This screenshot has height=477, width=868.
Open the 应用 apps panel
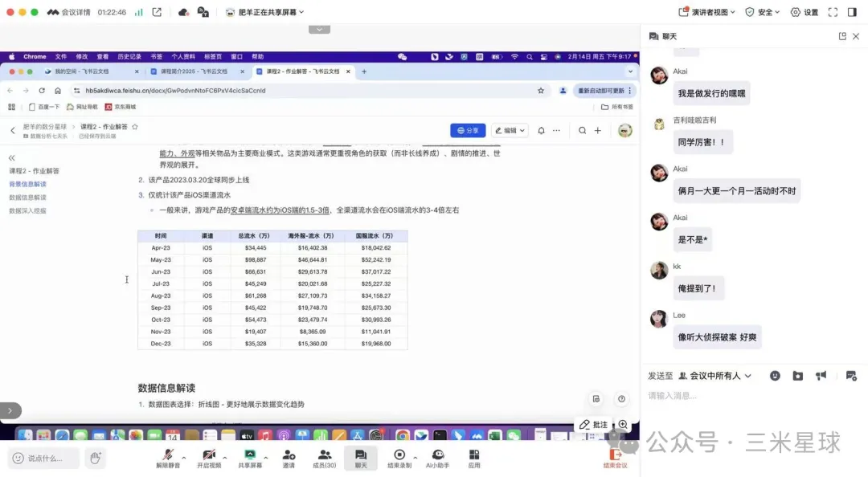click(474, 458)
